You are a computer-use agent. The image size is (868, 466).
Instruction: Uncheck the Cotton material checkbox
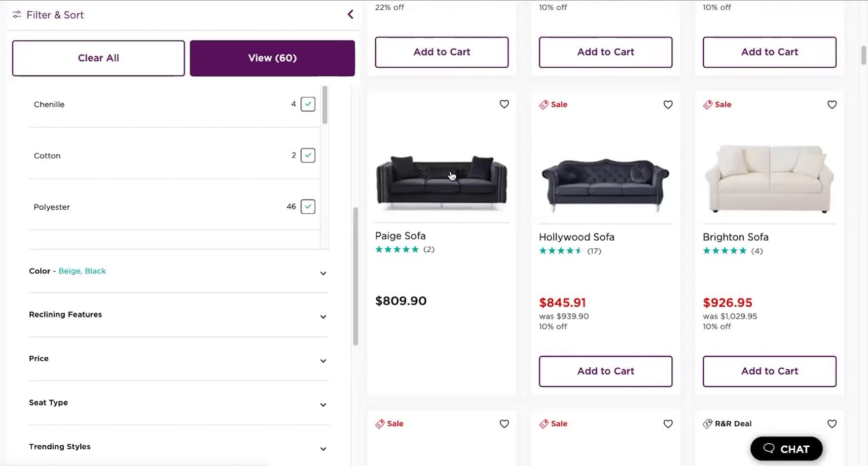[308, 155]
